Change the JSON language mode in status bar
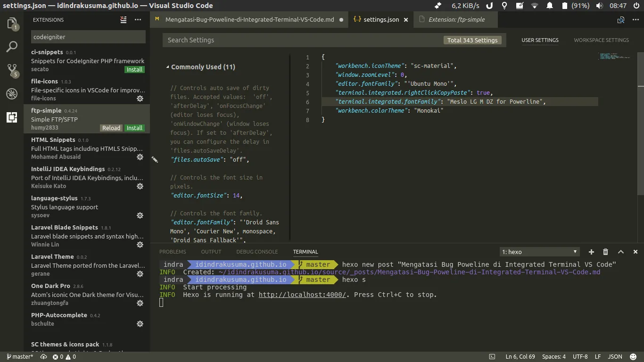 (615, 357)
